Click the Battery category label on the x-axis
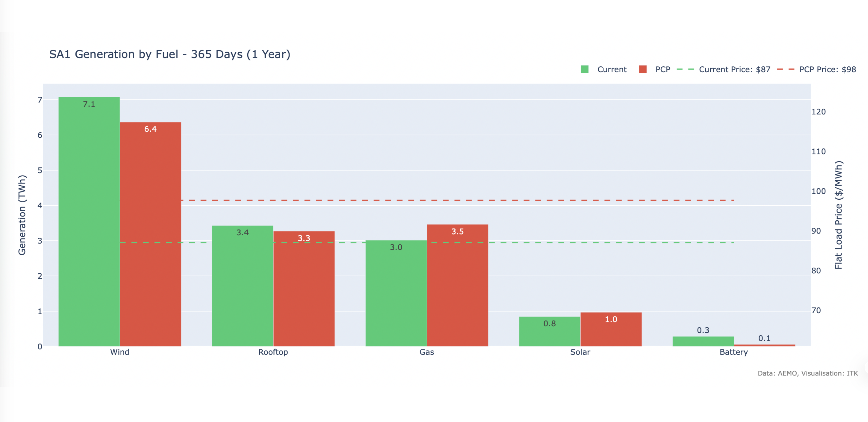868x422 pixels. 734,352
